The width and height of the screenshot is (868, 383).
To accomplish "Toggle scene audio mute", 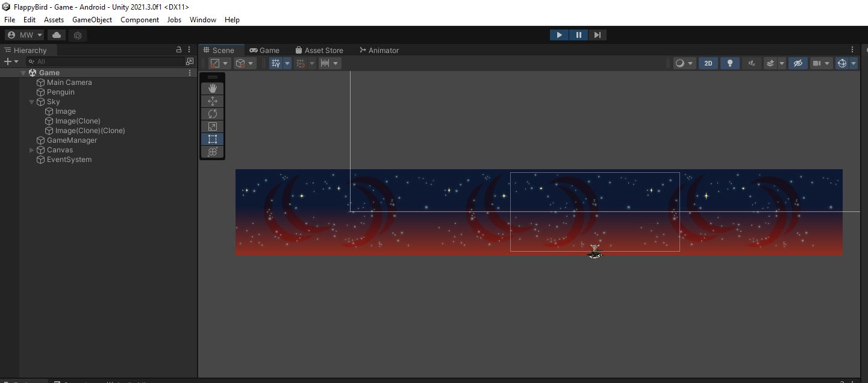I will (752, 63).
